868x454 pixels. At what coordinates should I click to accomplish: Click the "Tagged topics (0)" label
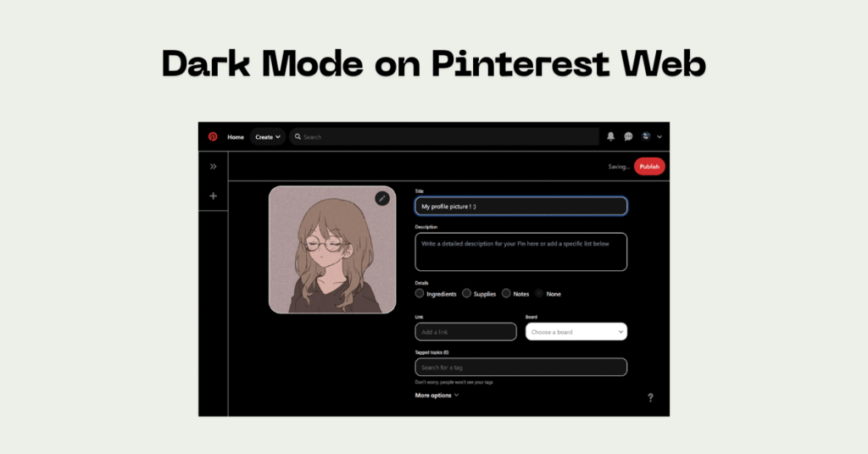pyautogui.click(x=431, y=352)
